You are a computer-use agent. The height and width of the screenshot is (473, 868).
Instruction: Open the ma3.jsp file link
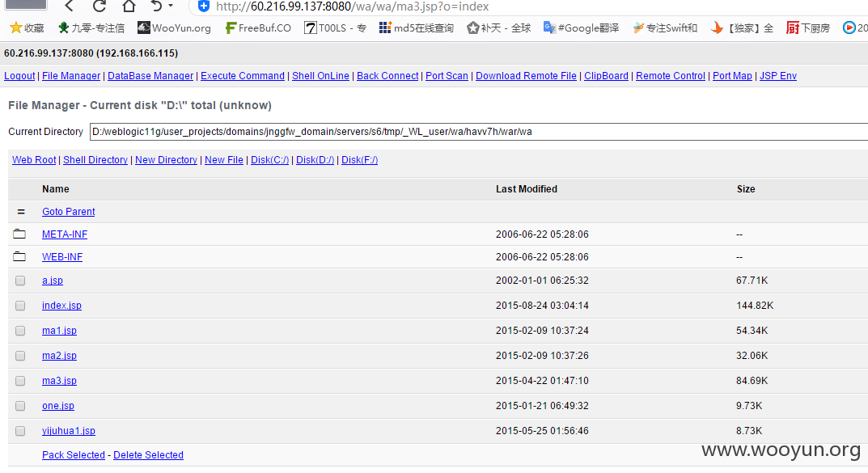59,381
